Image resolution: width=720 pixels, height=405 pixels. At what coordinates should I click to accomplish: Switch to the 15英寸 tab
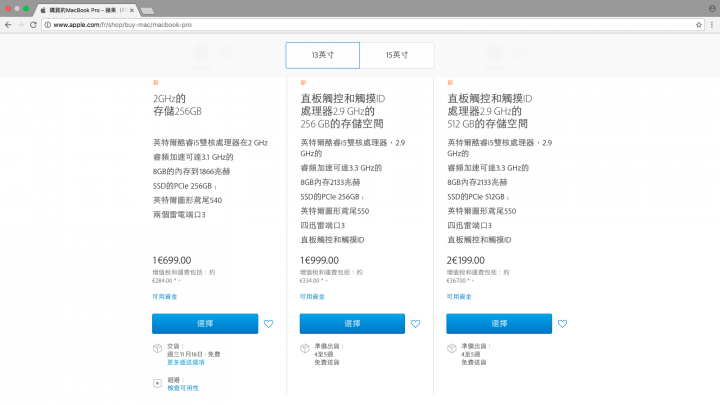pos(397,55)
